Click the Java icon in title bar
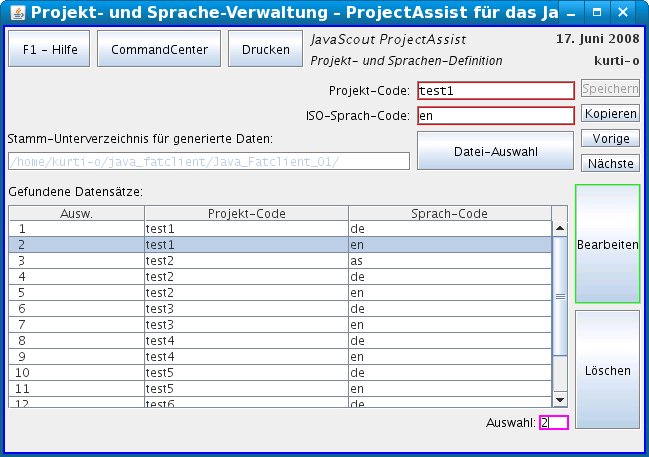 [x=12, y=14]
